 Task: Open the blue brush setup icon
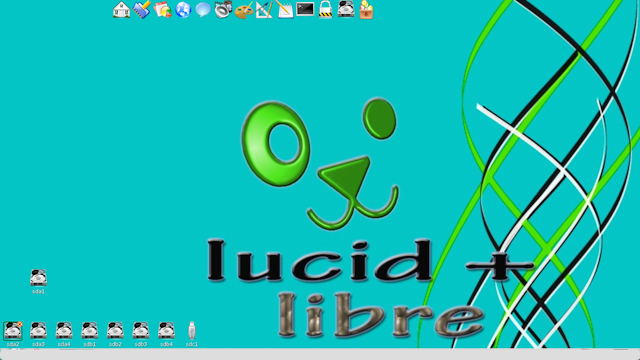tap(142, 9)
